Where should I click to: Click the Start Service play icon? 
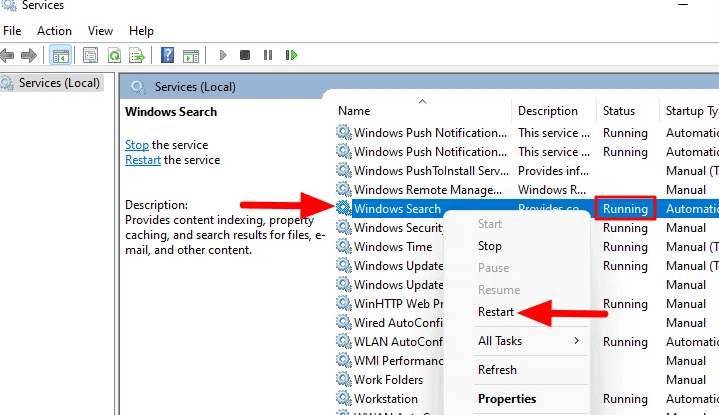(x=223, y=55)
